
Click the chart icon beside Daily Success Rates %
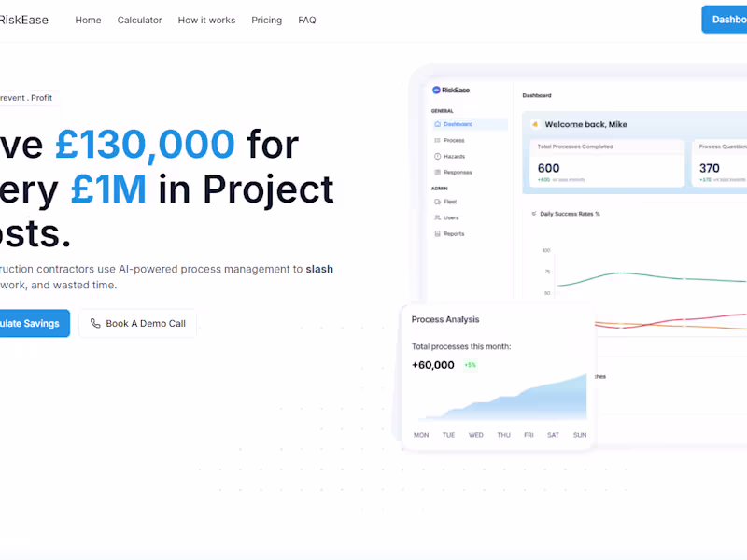click(x=534, y=214)
